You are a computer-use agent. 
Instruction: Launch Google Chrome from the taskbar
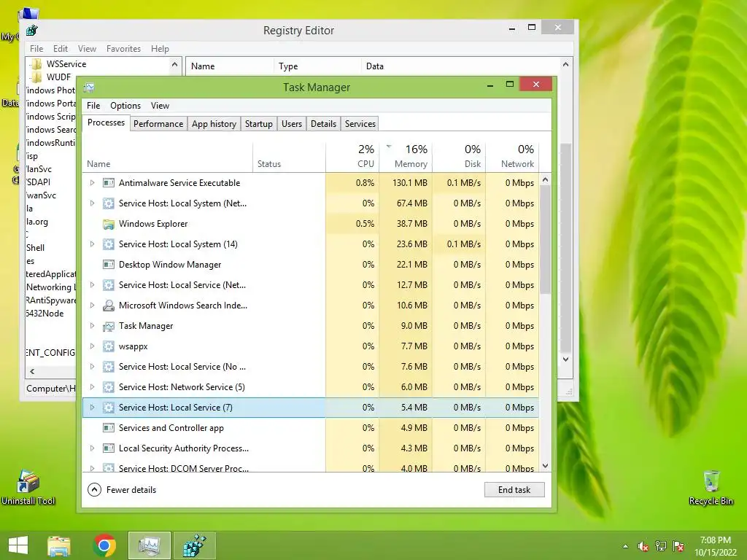pos(104,545)
